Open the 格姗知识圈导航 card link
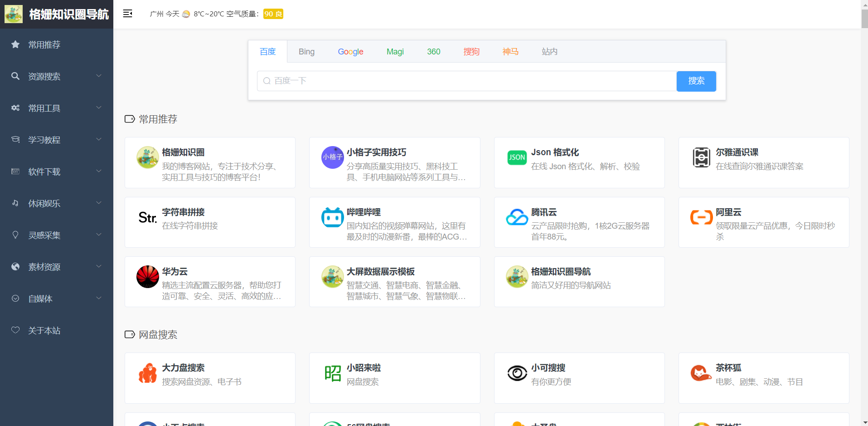The height and width of the screenshot is (426, 868). [579, 282]
